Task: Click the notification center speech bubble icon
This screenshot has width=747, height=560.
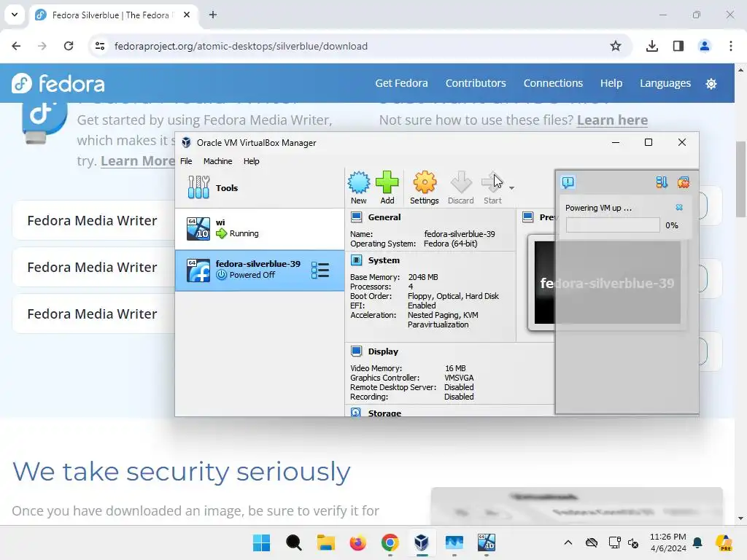Action: click(x=568, y=182)
